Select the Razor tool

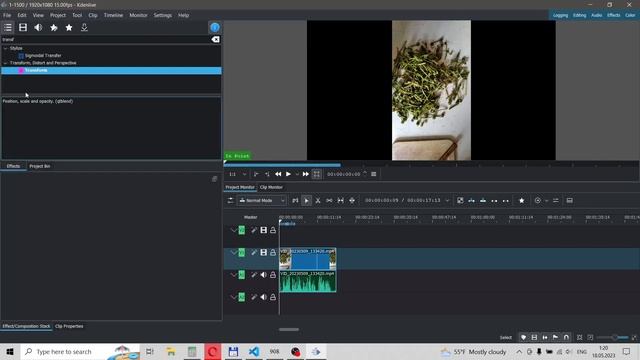tap(318, 200)
